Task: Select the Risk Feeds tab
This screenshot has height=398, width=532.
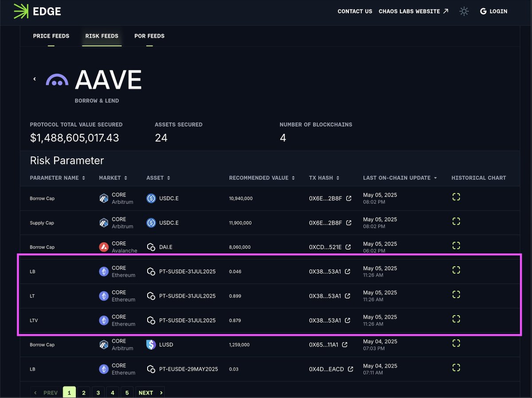Action: pyautogui.click(x=102, y=36)
